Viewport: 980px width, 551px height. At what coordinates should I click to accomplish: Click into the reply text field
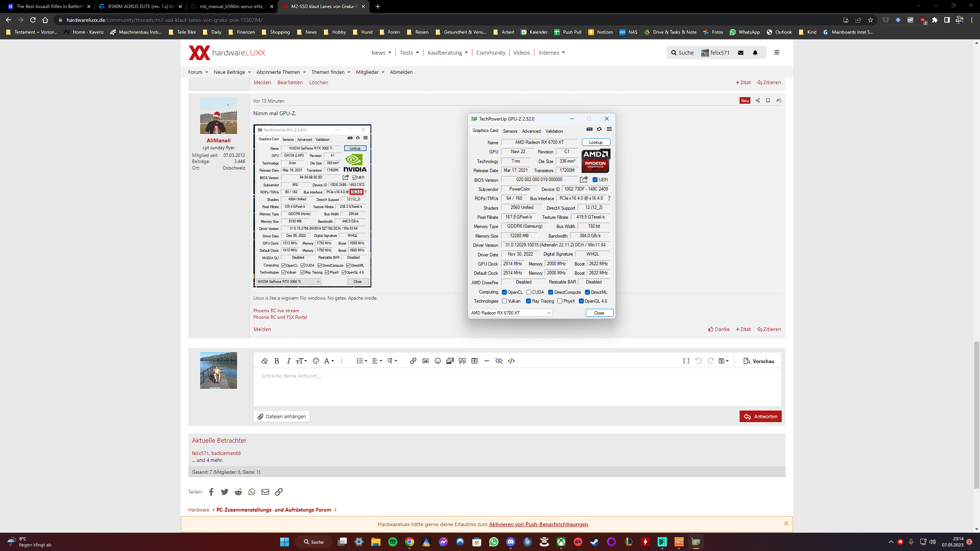point(517,387)
